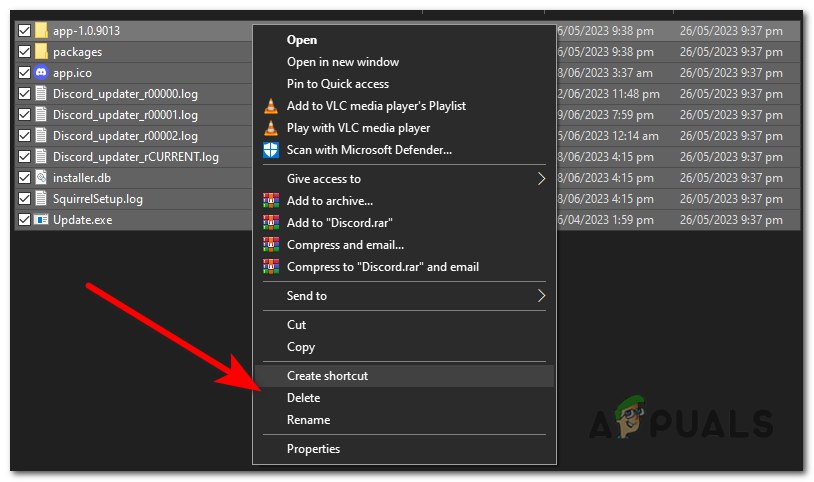Click the Discord_updater_r00001.log file icon
The image size is (814, 482).
(41, 114)
